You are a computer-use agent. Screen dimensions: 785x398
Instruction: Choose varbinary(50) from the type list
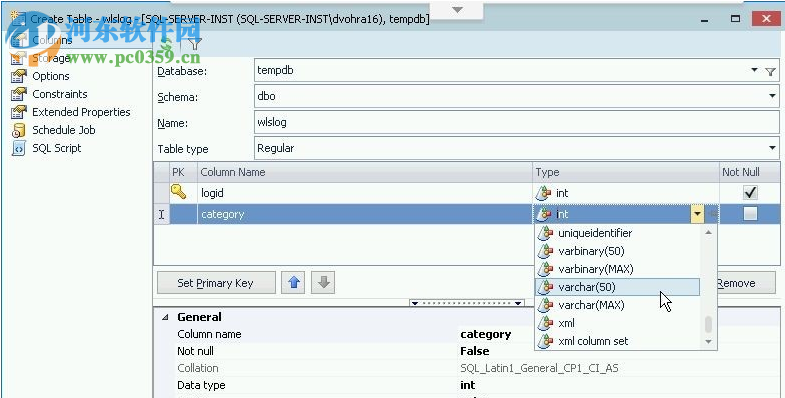tap(617, 251)
